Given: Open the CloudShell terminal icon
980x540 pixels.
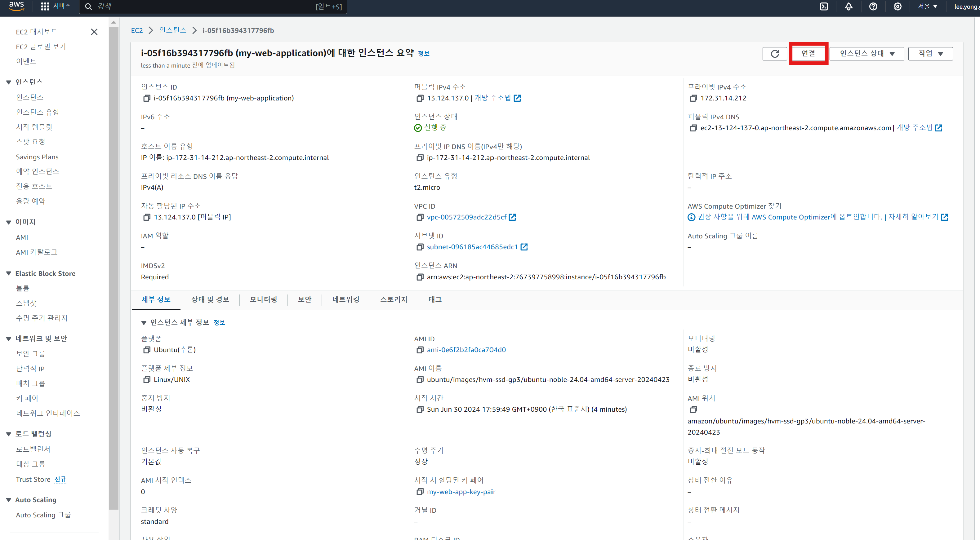Looking at the screenshot, I should [824, 7].
